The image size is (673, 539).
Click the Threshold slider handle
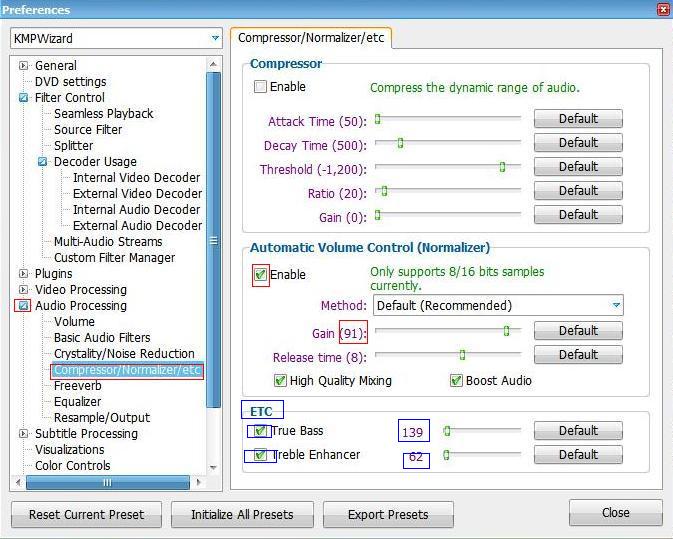point(502,167)
